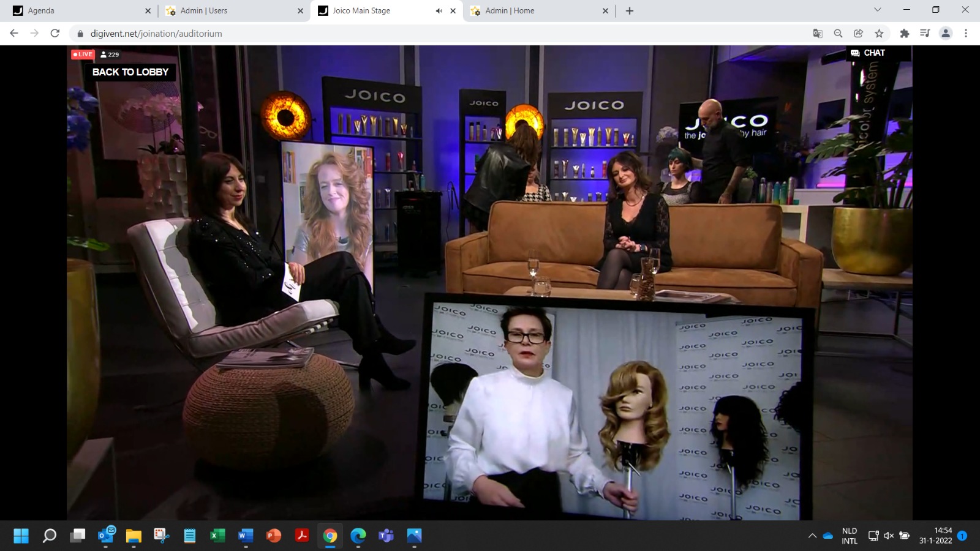The width and height of the screenshot is (980, 551).
Task: Click BACK TO LOBBY button
Action: 130,72
